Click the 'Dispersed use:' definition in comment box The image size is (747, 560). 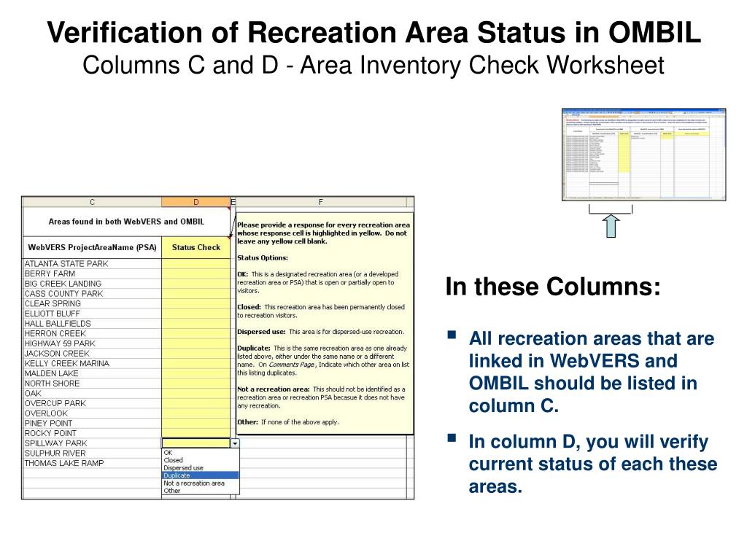pyautogui.click(x=321, y=332)
